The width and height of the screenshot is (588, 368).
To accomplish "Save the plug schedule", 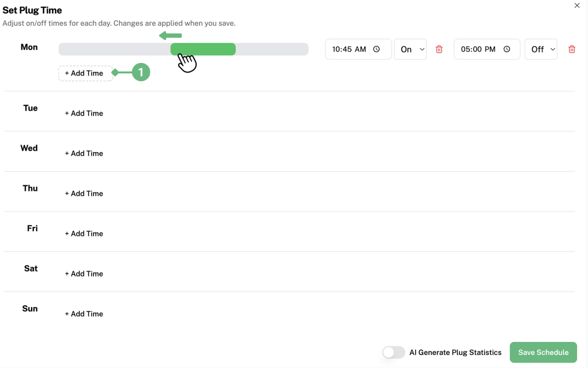I will (x=543, y=352).
